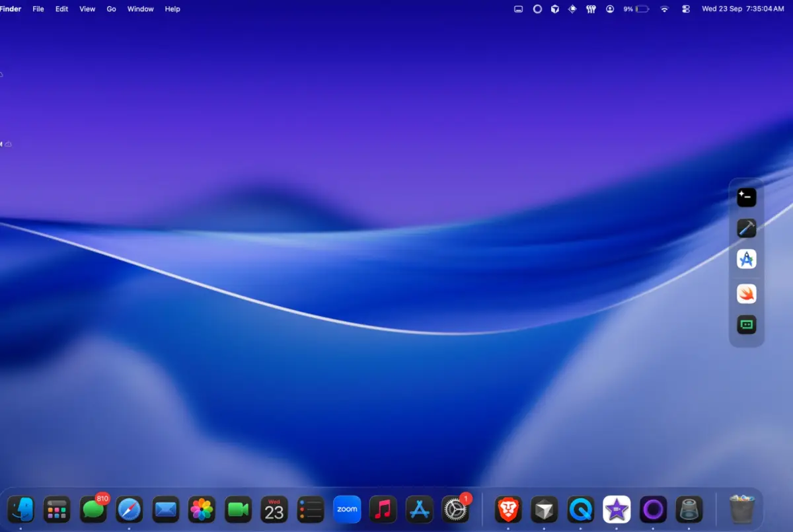Viewport: 793px width, 532px height.
Task: Open the App Store in Dock
Action: pyautogui.click(x=420, y=510)
